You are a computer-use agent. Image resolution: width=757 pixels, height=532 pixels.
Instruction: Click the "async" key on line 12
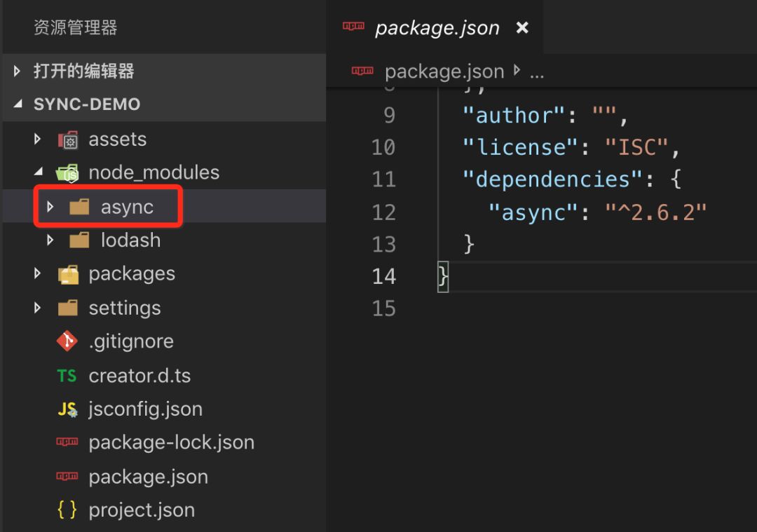[x=533, y=212]
